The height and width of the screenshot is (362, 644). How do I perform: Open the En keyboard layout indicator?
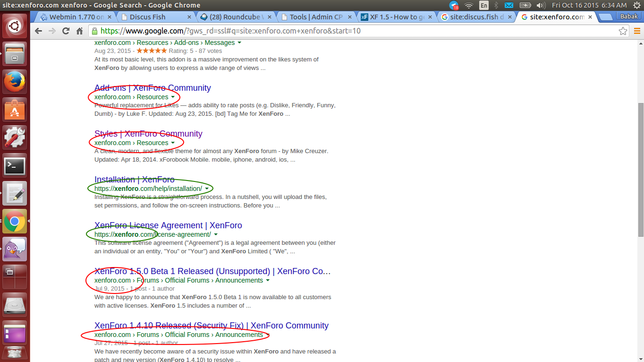(484, 5)
